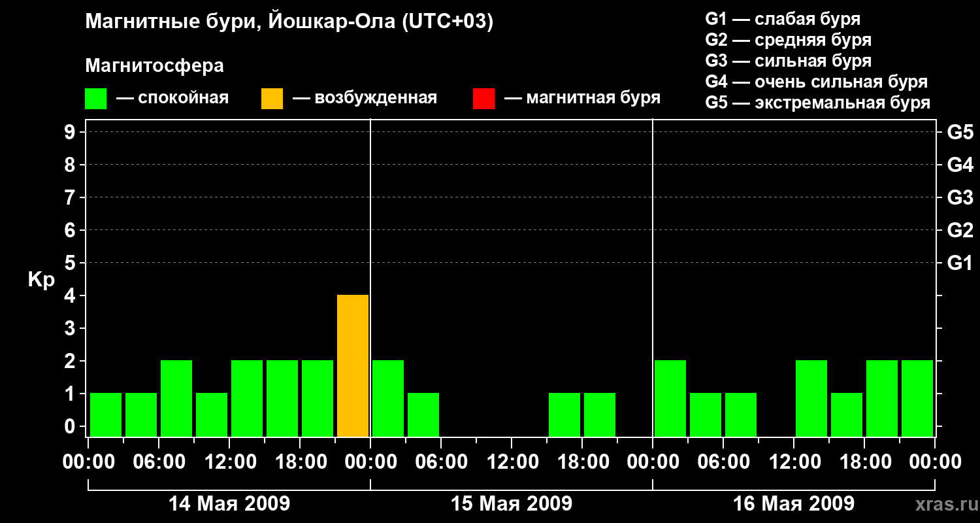
Task: Click the '15 Мая 2009' date label
Action: click(512, 503)
